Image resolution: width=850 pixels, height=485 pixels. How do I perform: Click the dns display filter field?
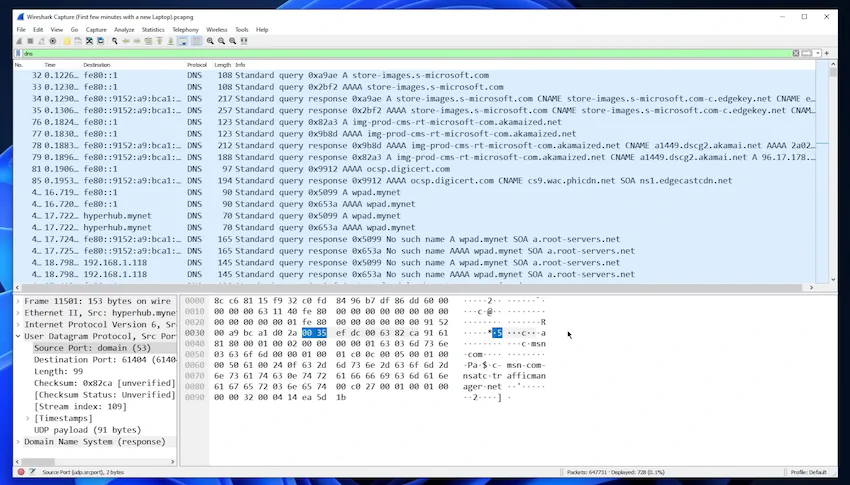(x=407, y=53)
